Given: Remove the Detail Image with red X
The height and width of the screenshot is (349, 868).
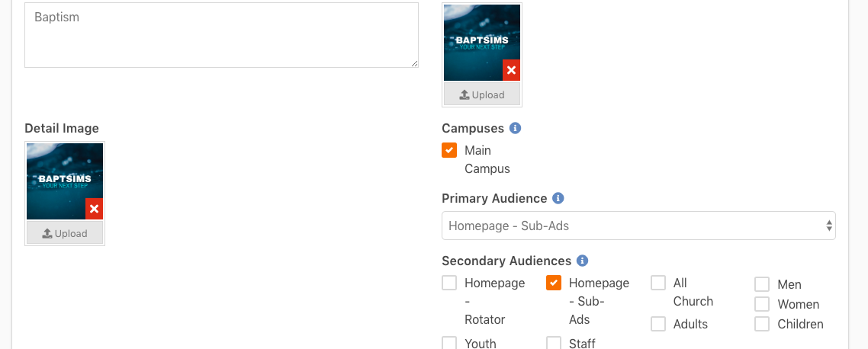Looking at the screenshot, I should 94,209.
